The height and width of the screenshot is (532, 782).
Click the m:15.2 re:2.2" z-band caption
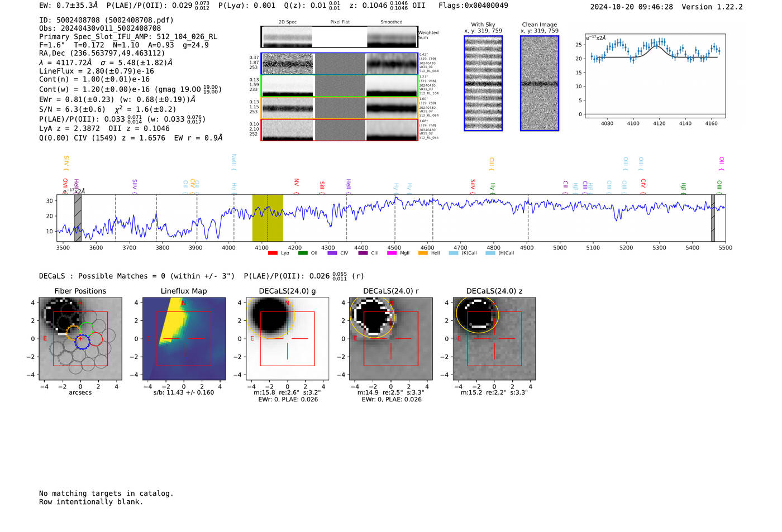(494, 392)
